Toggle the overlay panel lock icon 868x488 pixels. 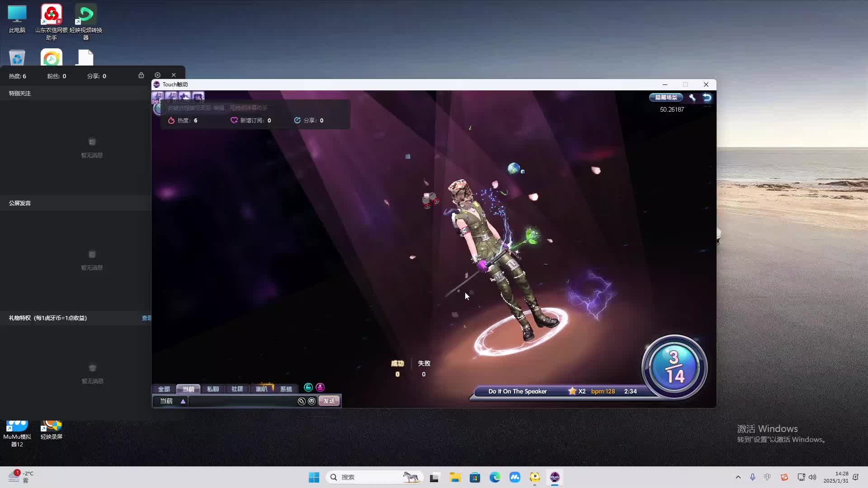coord(141,75)
